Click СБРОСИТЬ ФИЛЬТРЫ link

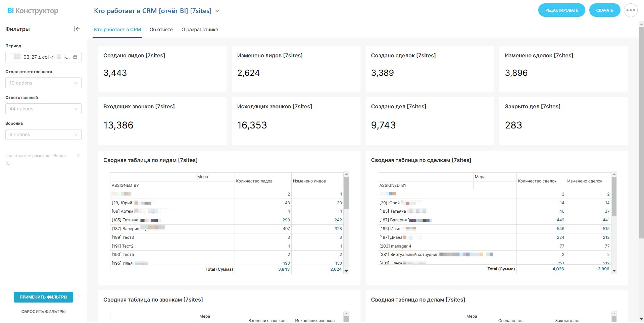[44, 312]
